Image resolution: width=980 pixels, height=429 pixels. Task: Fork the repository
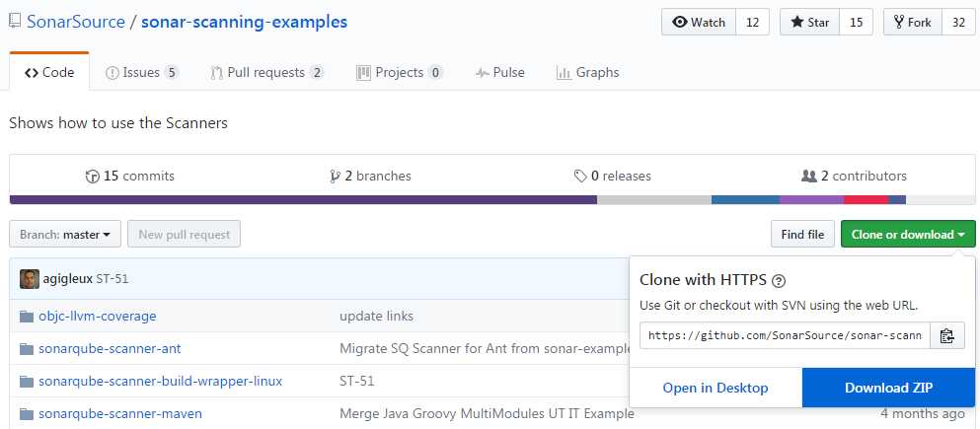pyautogui.click(x=913, y=23)
